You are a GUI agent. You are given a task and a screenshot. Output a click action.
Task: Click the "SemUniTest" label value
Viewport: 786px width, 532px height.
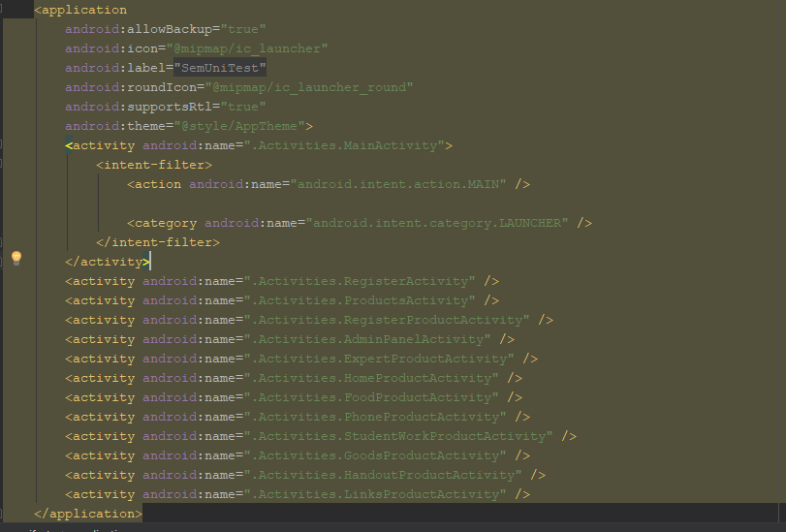[x=220, y=68]
